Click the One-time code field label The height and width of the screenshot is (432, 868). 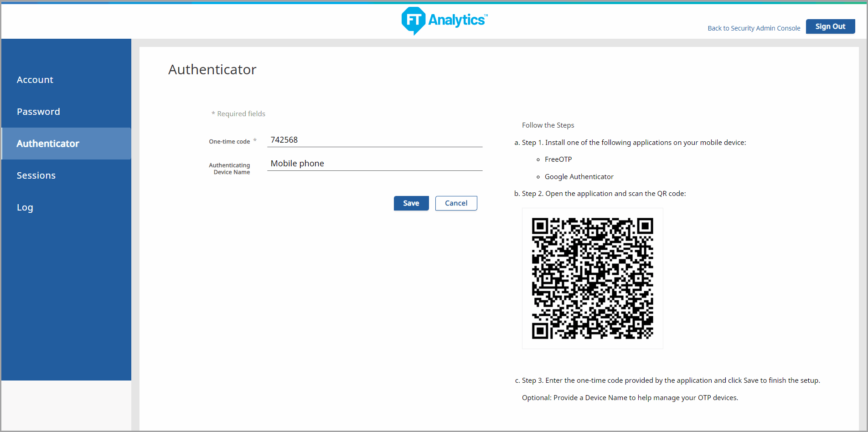[x=229, y=142]
